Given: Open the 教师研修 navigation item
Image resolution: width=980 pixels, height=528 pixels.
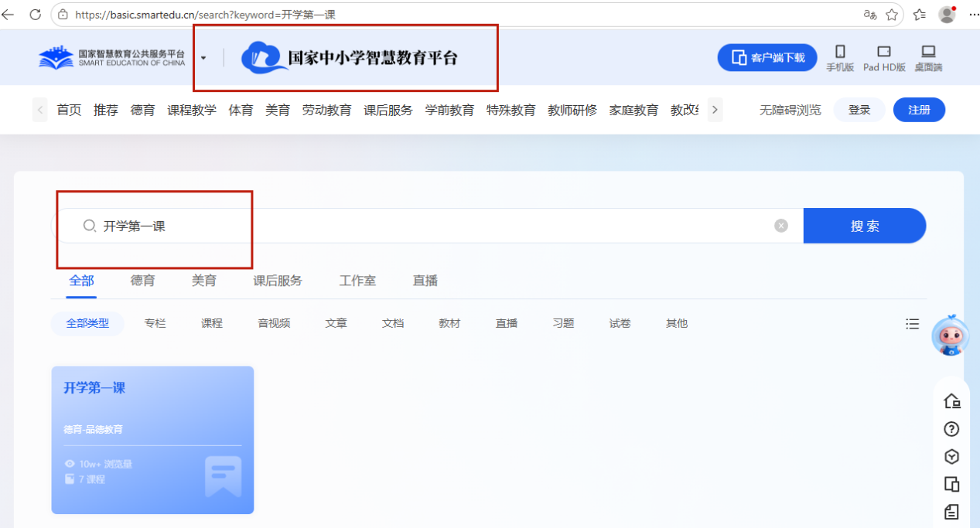Looking at the screenshot, I should coord(572,110).
